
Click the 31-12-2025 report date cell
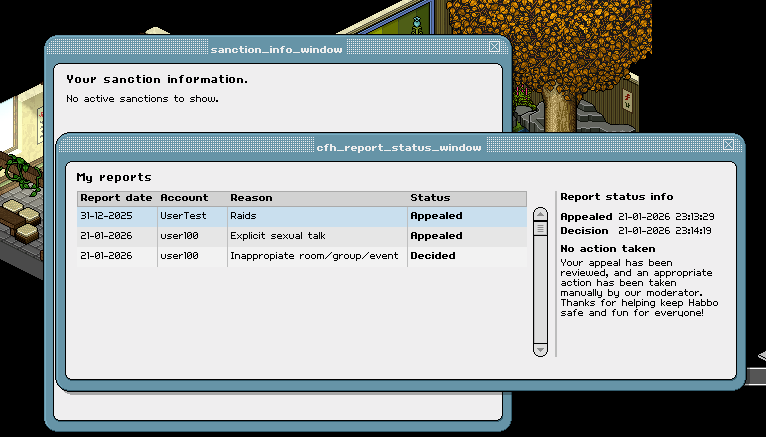pyautogui.click(x=115, y=216)
